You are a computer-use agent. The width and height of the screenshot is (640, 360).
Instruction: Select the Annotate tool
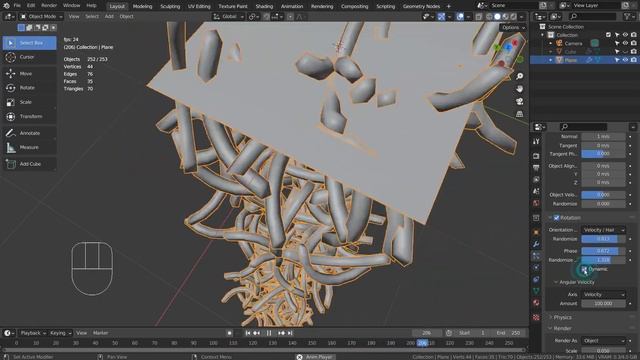(x=29, y=133)
